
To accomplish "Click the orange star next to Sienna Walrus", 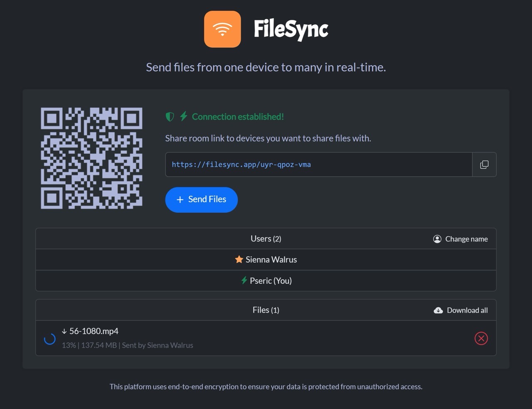I will point(239,259).
